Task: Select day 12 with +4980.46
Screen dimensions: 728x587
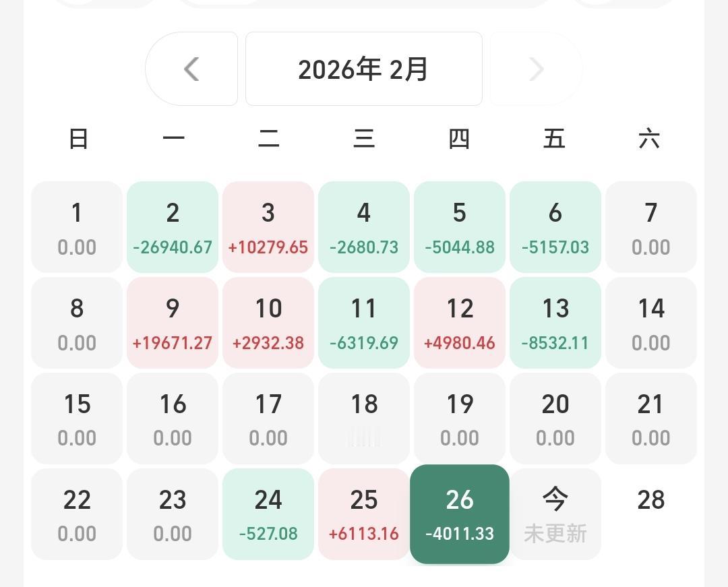Action: pyautogui.click(x=460, y=323)
